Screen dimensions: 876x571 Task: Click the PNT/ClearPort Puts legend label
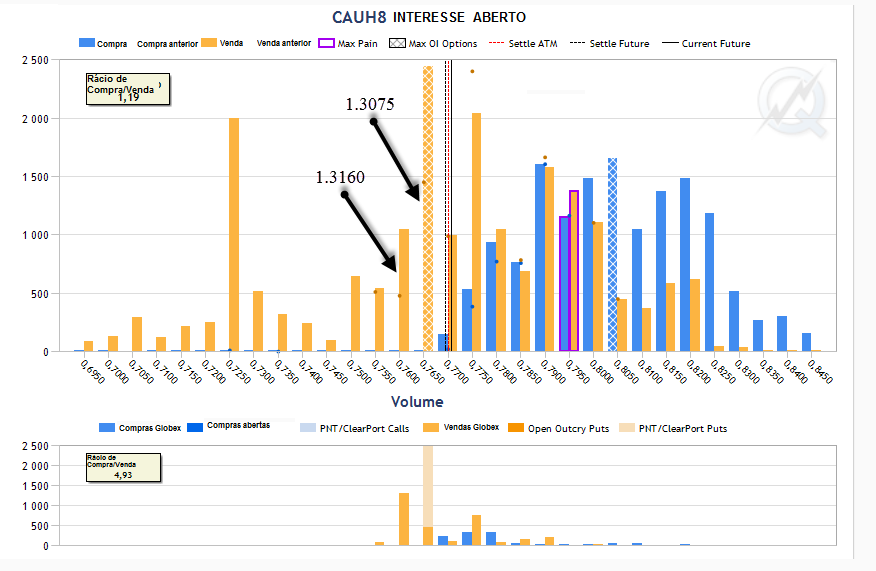(x=684, y=428)
